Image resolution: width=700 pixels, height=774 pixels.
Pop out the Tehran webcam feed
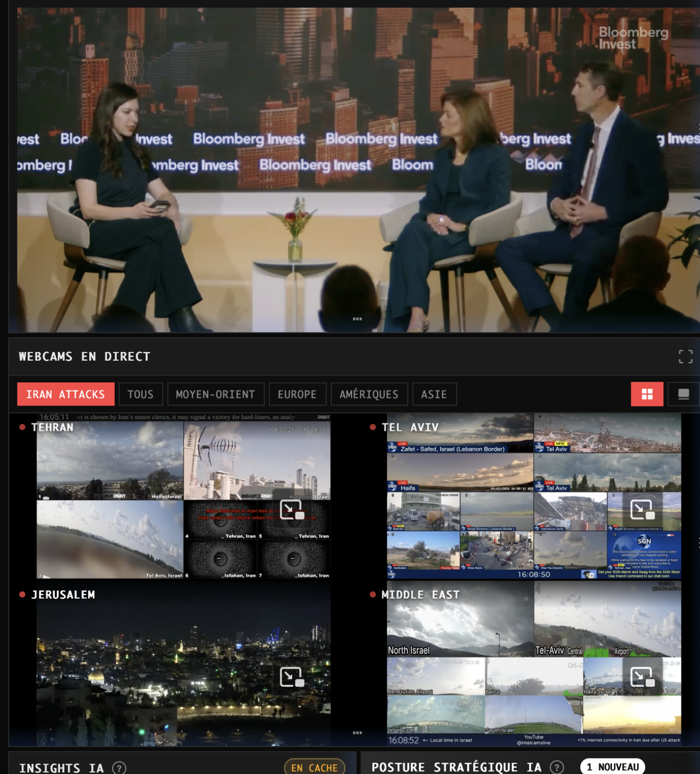292,510
